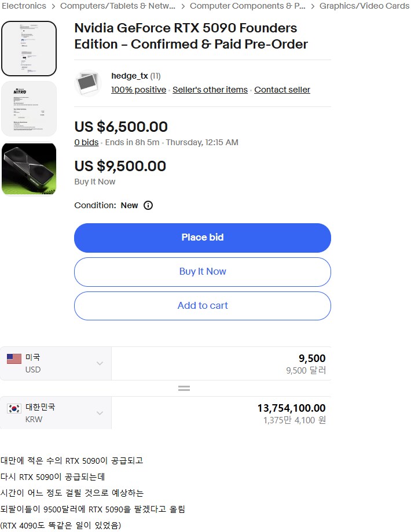Open the condition info tooltip next to New
Screen dimensions: 411x532
click(148, 205)
